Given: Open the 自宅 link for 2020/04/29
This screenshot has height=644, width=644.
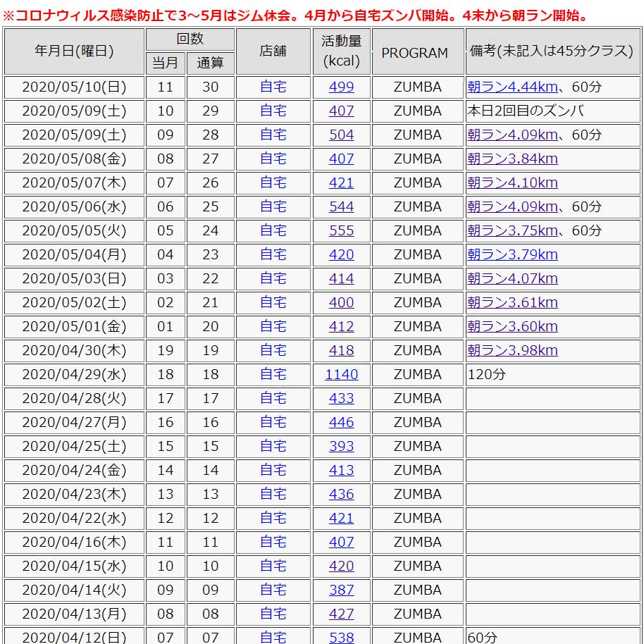Looking at the screenshot, I should (273, 375).
